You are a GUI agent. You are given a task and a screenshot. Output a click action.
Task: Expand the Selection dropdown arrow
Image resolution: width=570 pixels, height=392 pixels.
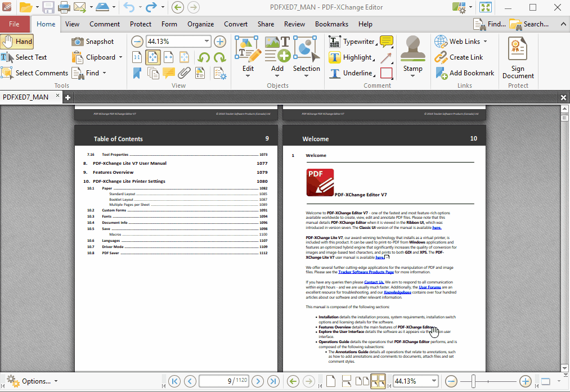306,76
